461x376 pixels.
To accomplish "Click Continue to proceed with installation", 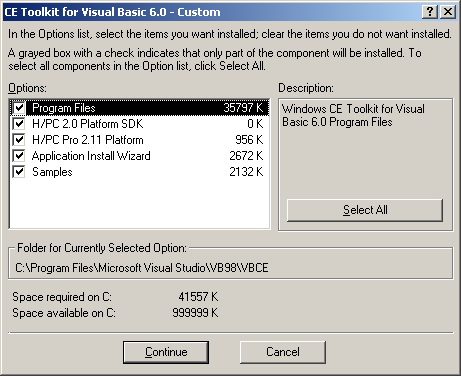I will (166, 352).
